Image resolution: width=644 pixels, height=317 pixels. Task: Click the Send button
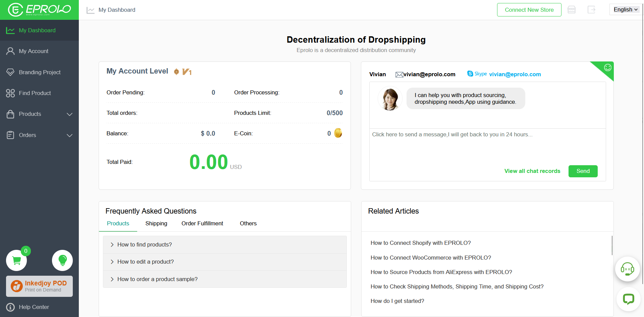tap(583, 171)
